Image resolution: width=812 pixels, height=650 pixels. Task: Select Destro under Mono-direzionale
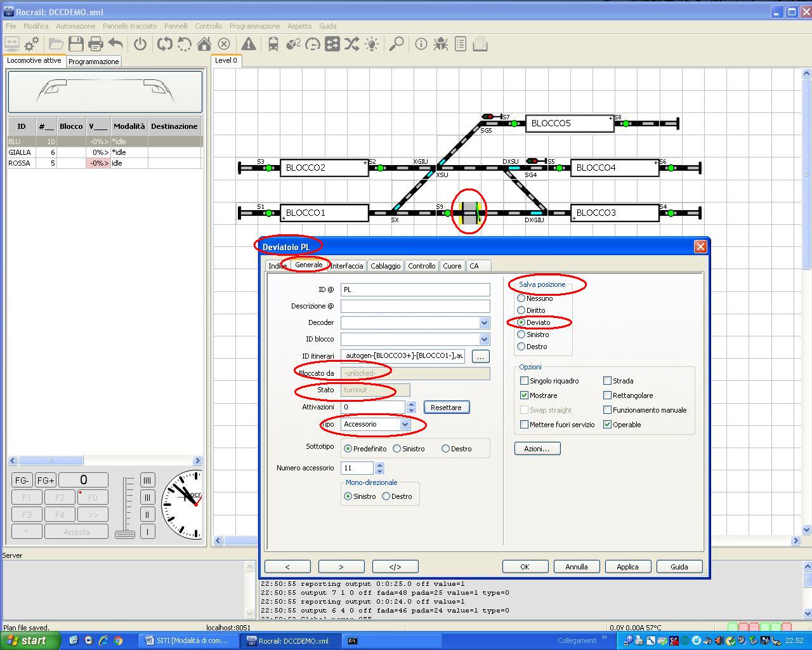pos(386,496)
